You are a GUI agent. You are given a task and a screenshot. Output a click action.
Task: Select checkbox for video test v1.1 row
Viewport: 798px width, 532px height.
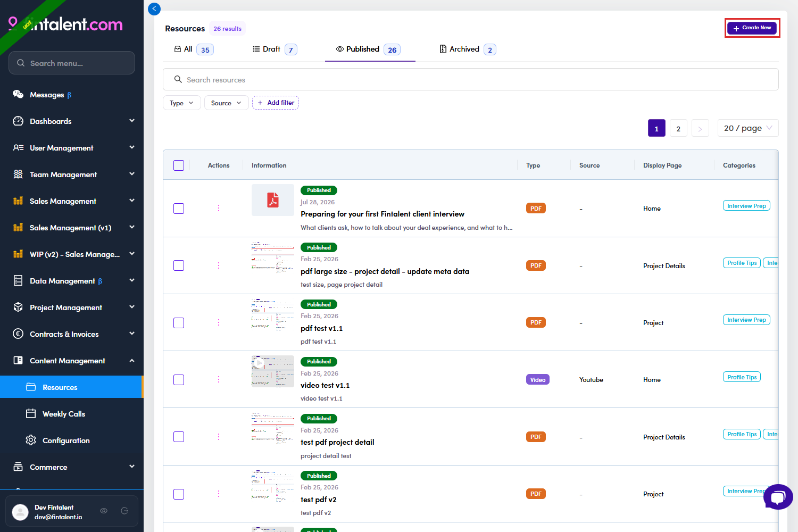pyautogui.click(x=179, y=380)
